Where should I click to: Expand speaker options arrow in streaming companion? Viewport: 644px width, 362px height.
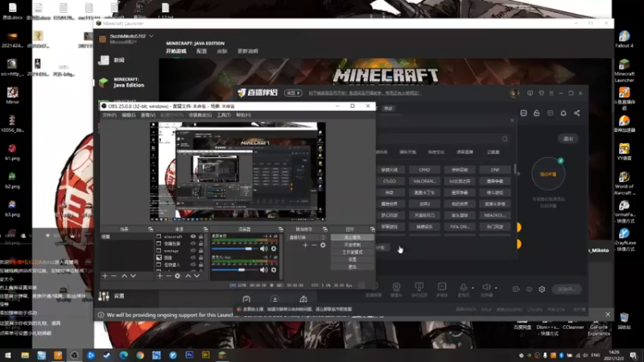[496, 288]
